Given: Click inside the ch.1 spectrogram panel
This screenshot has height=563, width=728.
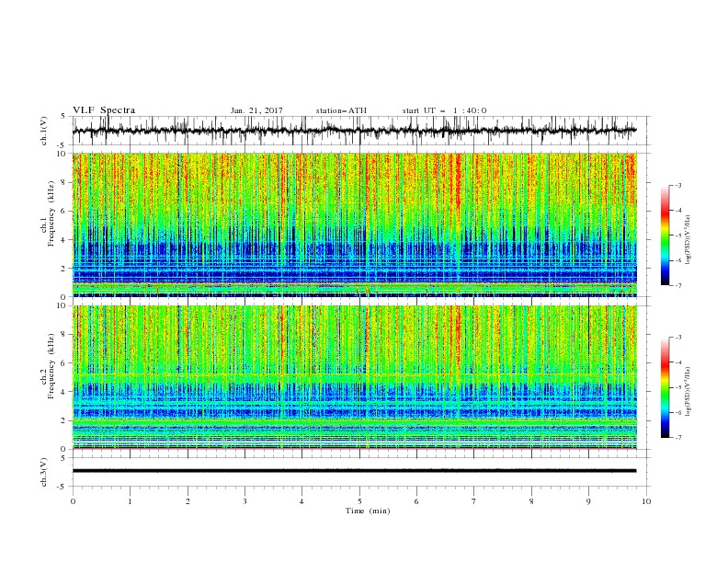Looking at the screenshot, I should (354, 224).
